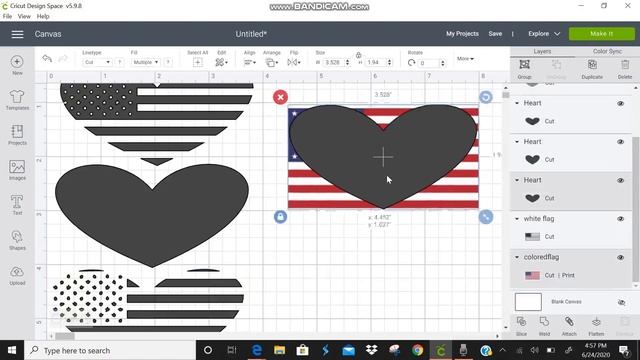Hide the white flag layer
The width and height of the screenshot is (640, 360).
tap(621, 219)
